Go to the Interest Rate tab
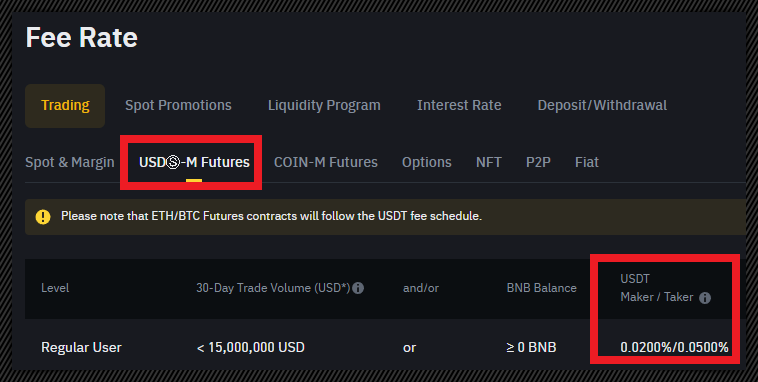The height and width of the screenshot is (382, 758). pos(459,105)
